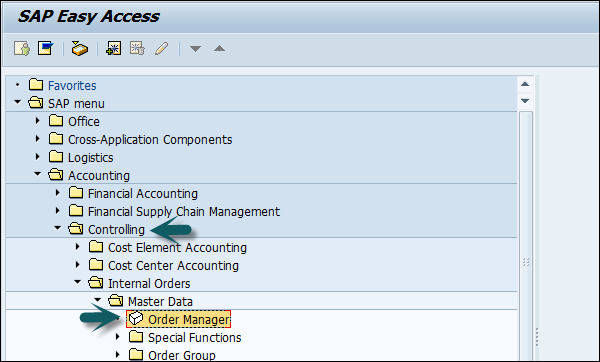The height and width of the screenshot is (362, 600).
Task: Collapse Master Data node arrow
Action: [98, 300]
